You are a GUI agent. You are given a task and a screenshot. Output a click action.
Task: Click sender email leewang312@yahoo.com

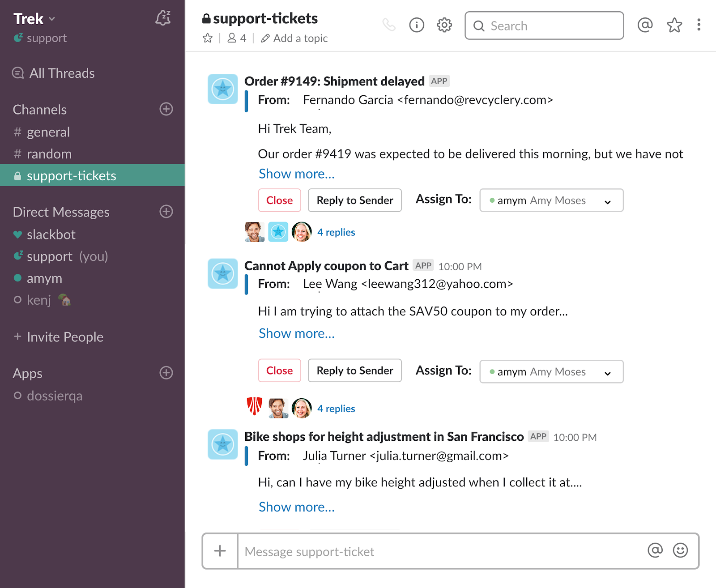pos(437,284)
